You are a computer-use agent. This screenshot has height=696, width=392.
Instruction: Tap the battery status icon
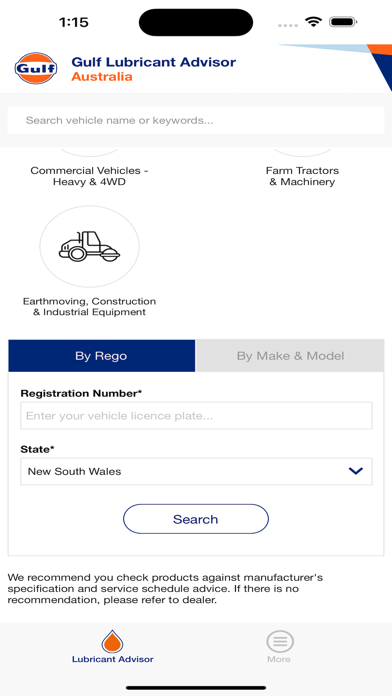click(x=343, y=22)
